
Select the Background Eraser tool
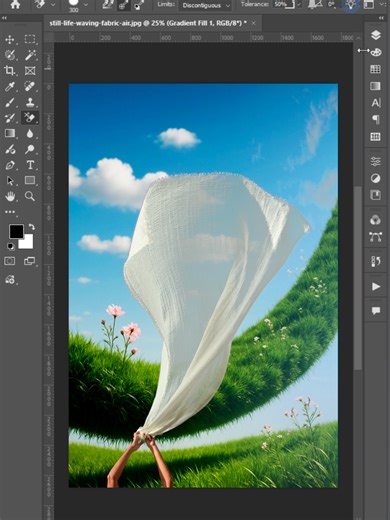pos(30,118)
